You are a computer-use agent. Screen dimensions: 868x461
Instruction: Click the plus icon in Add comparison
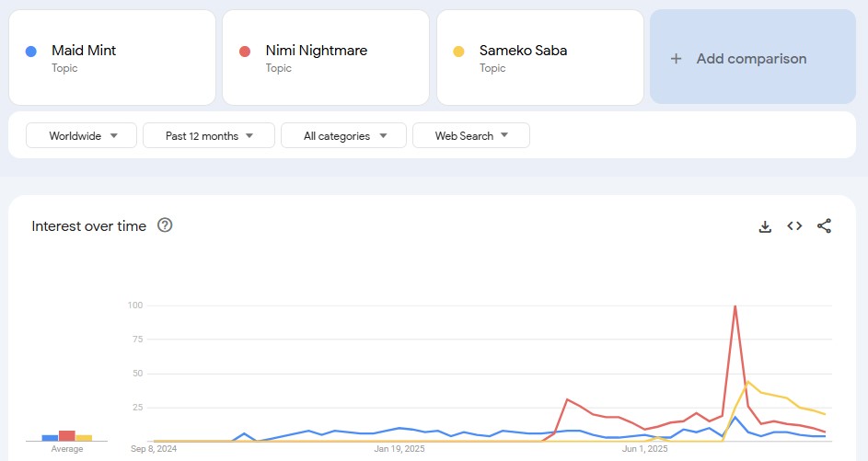676,59
